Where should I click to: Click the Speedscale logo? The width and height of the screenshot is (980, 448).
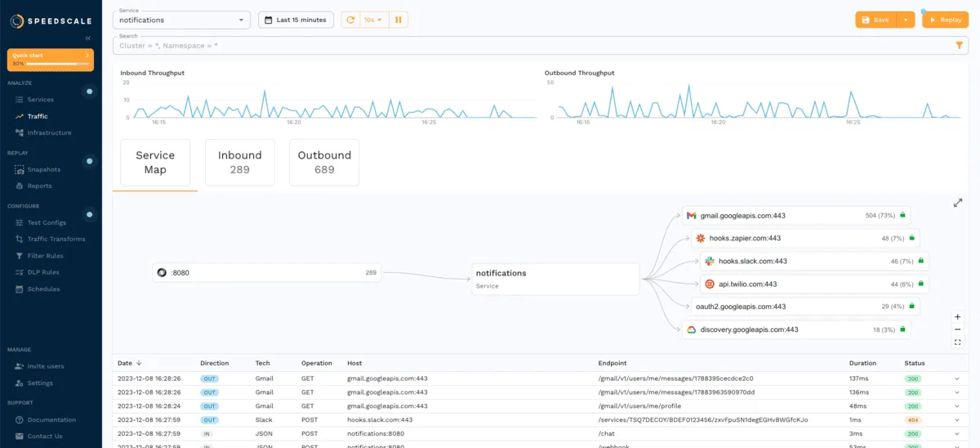[50, 21]
